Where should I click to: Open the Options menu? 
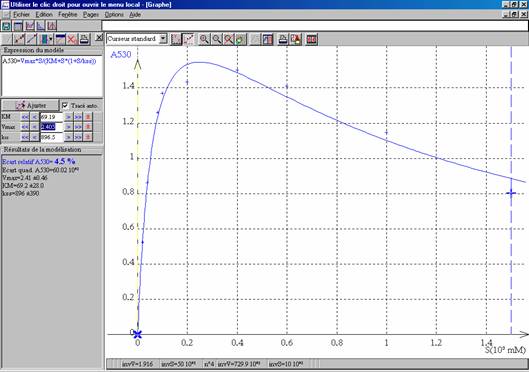coord(114,15)
